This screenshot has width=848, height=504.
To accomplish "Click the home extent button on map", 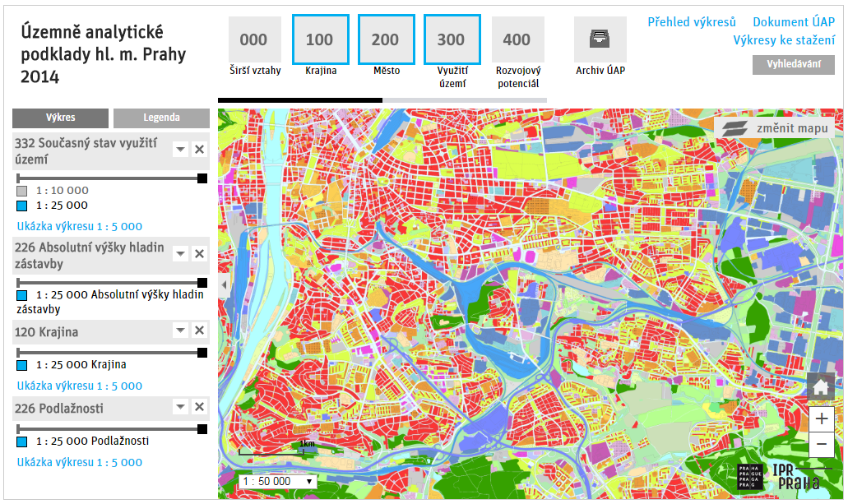I will (821, 386).
